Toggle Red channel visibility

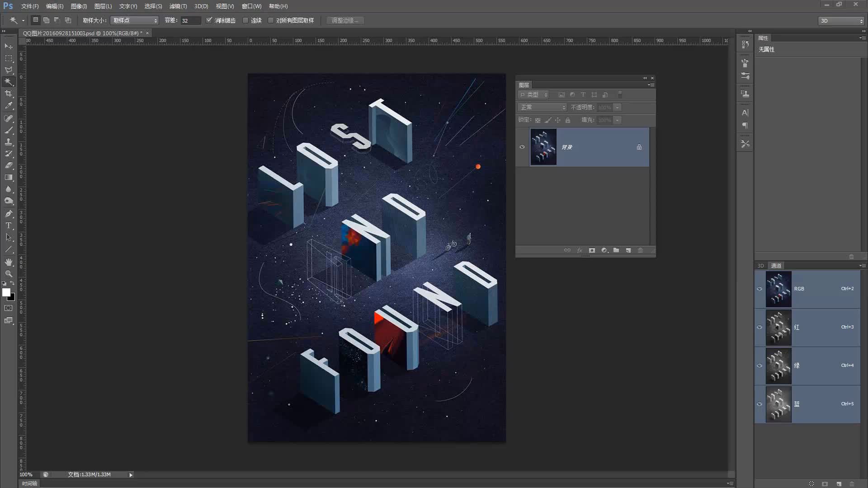tap(759, 327)
